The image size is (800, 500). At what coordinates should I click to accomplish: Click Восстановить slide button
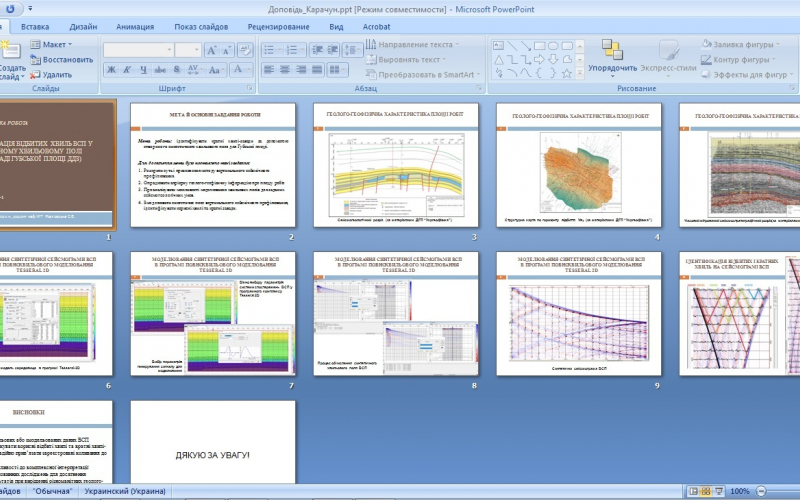pyautogui.click(x=62, y=60)
